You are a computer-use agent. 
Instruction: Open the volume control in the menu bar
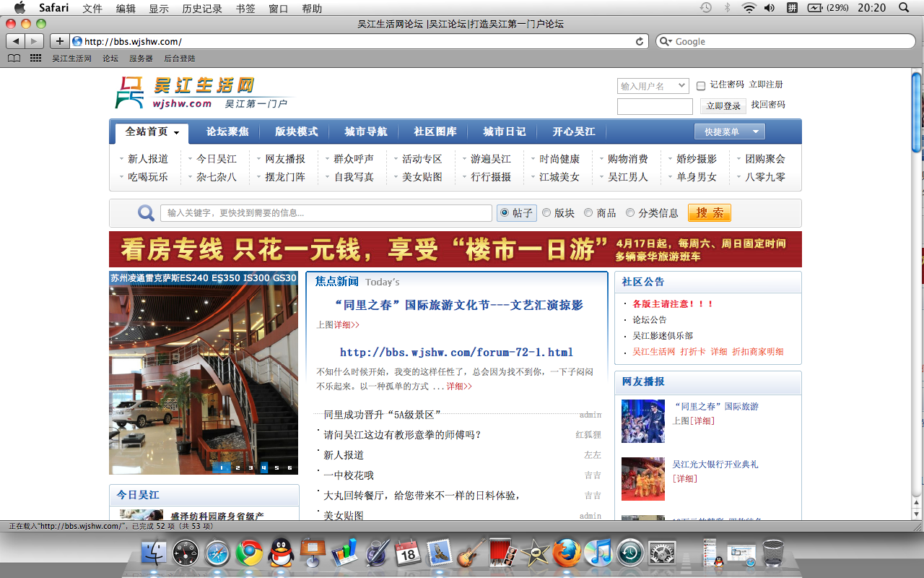[770, 7]
